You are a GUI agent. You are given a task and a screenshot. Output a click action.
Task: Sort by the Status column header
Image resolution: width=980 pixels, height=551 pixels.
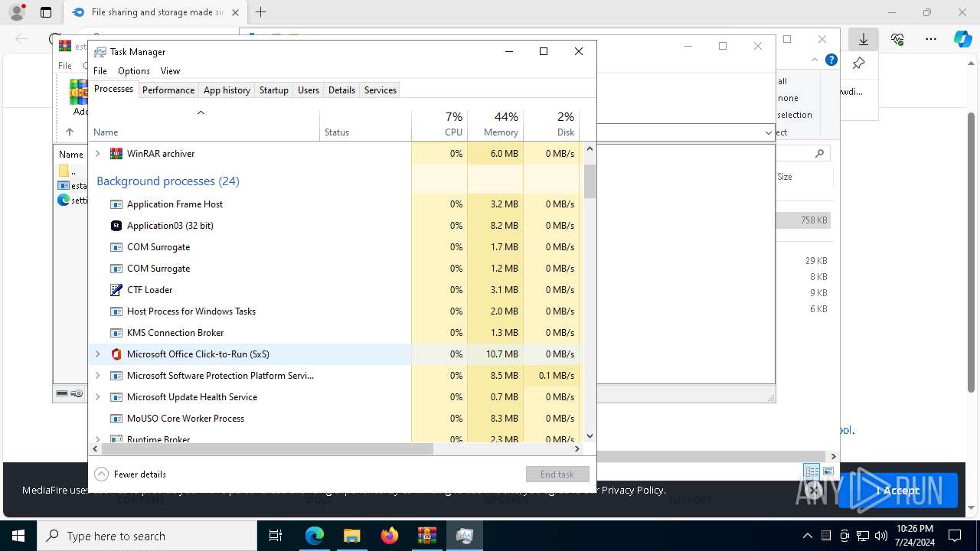[x=365, y=125]
